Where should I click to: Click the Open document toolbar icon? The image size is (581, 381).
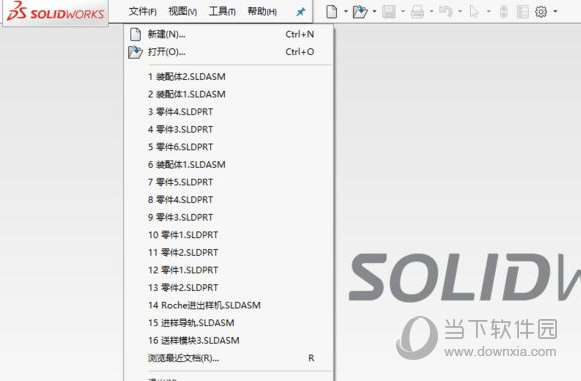[359, 11]
